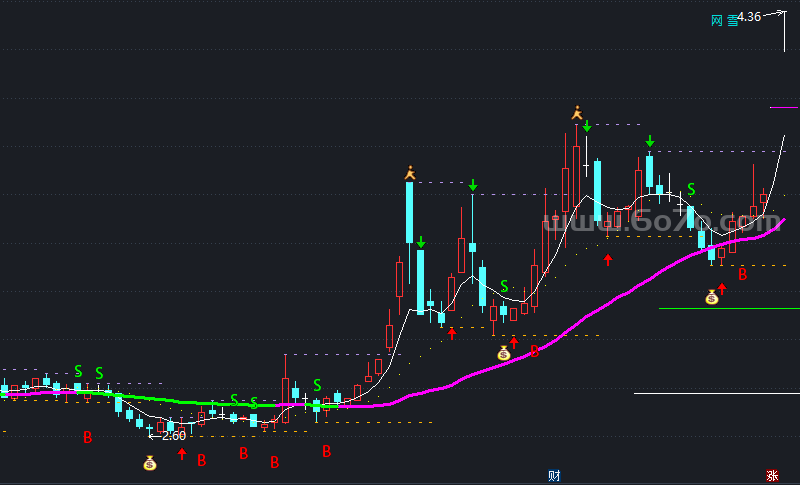This screenshot has height=485, width=800.
Task: Click the runner icon atop the tallest cyan candle
Action: (x=410, y=173)
